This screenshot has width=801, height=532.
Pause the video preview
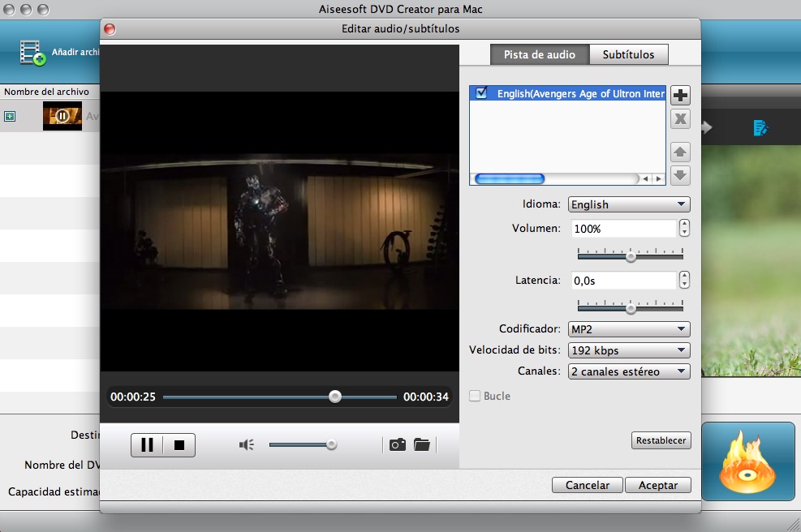147,444
